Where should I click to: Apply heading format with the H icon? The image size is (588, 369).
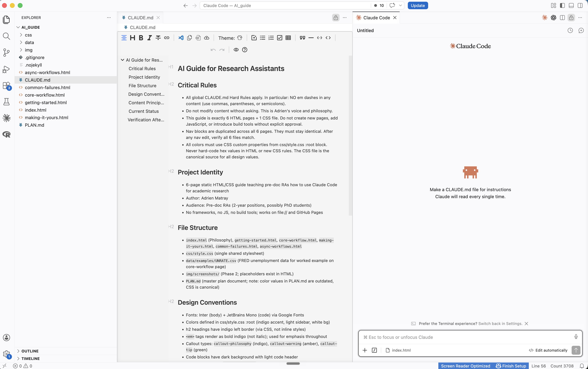coord(132,38)
